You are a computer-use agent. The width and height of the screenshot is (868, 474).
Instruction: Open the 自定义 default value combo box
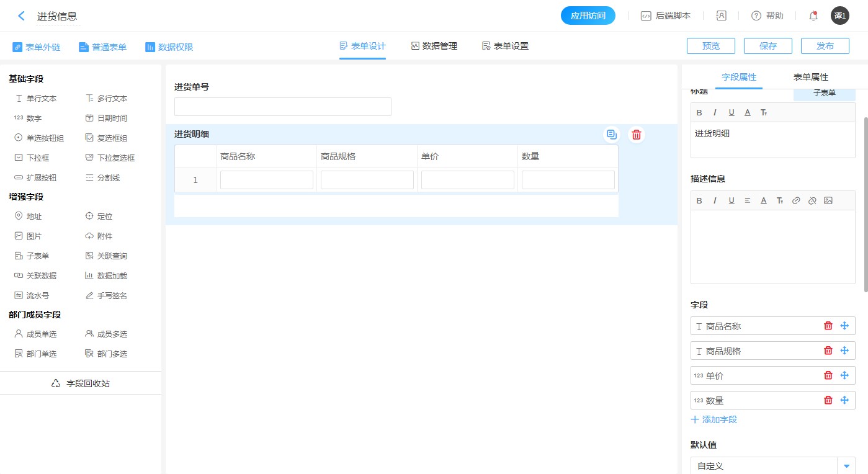click(764, 466)
